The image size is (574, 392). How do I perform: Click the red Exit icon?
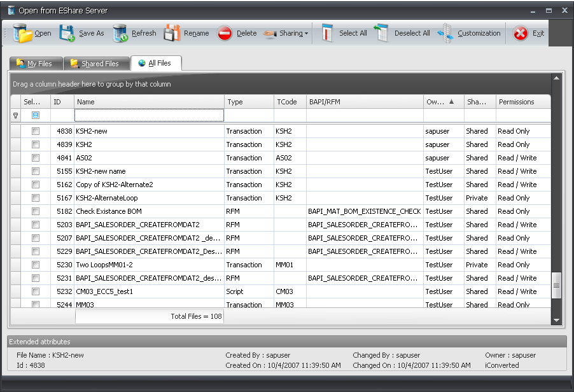521,33
